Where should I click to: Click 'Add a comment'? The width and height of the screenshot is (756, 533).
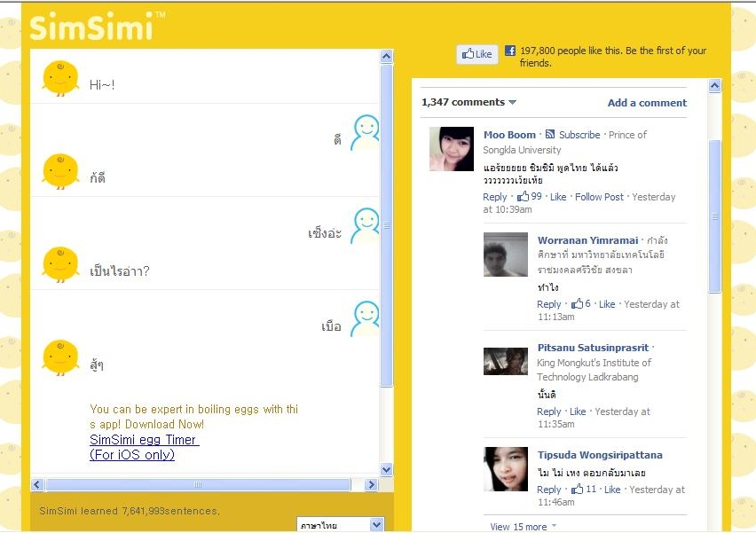[x=647, y=103]
